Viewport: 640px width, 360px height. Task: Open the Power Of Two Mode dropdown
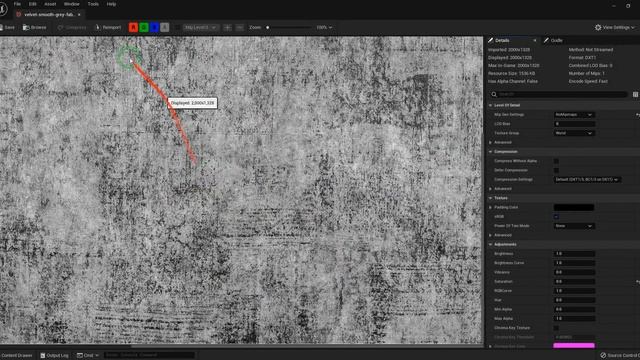574,226
